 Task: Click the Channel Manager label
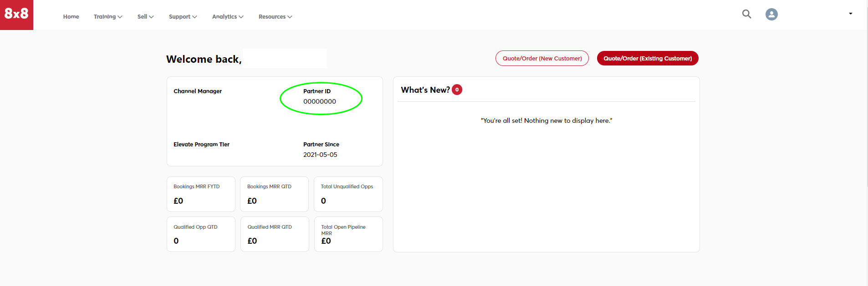(198, 91)
